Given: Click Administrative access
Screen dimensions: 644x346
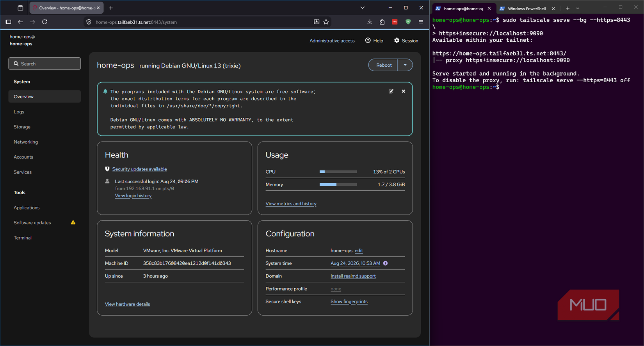Looking at the screenshot, I should point(332,41).
